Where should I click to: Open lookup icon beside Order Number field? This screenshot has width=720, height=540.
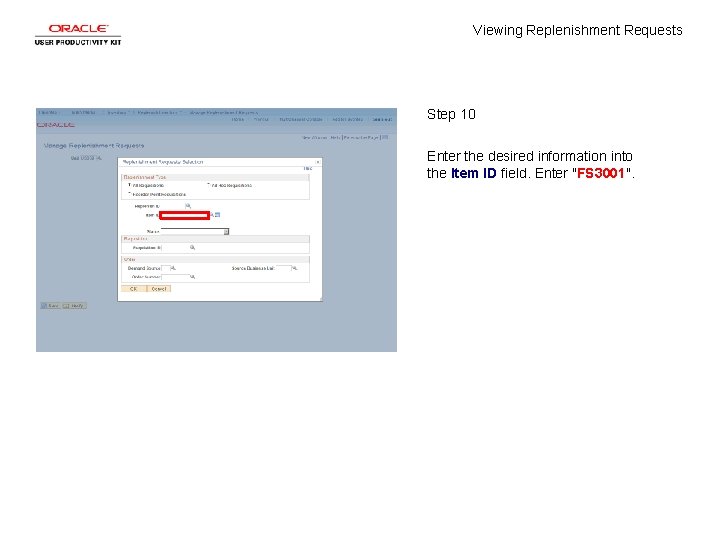coord(192,277)
